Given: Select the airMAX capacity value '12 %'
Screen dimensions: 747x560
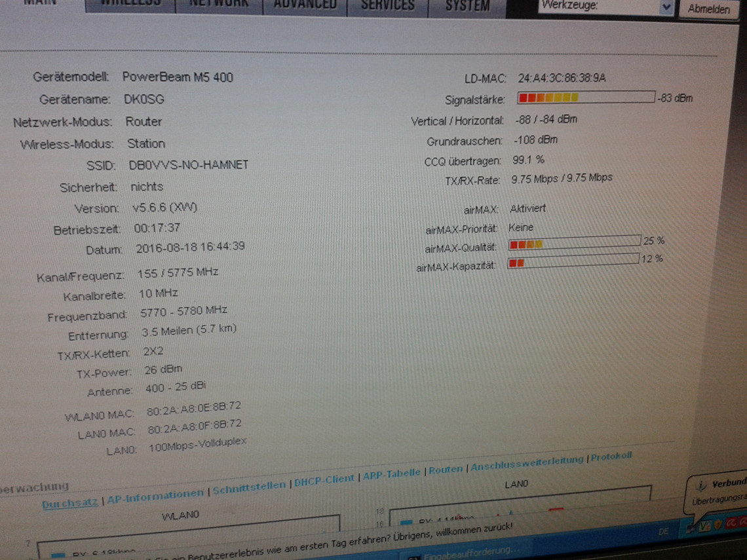Looking at the screenshot, I should pos(652,259).
